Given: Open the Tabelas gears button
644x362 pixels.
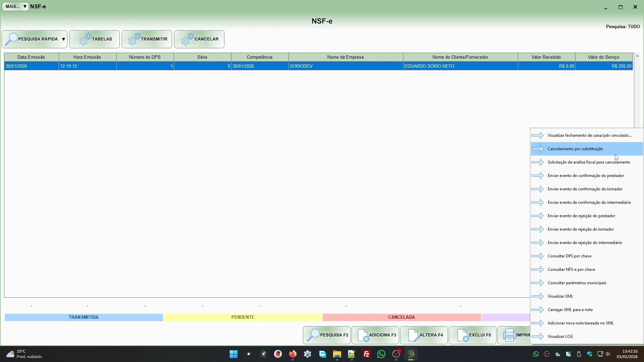Looking at the screenshot, I should coord(95,39).
